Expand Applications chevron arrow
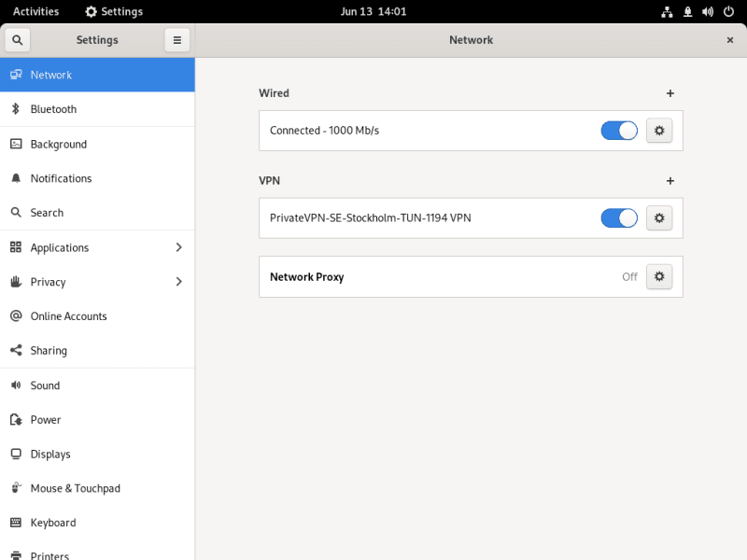The height and width of the screenshot is (560, 747). [178, 247]
